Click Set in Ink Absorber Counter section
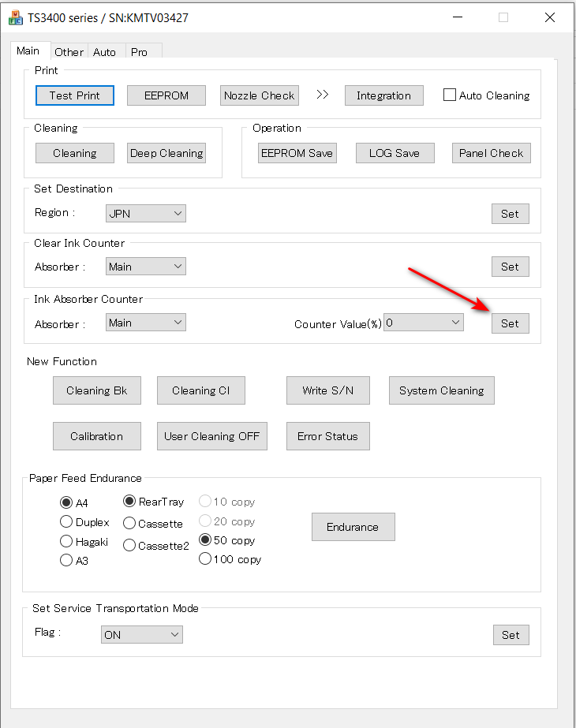 (x=511, y=323)
